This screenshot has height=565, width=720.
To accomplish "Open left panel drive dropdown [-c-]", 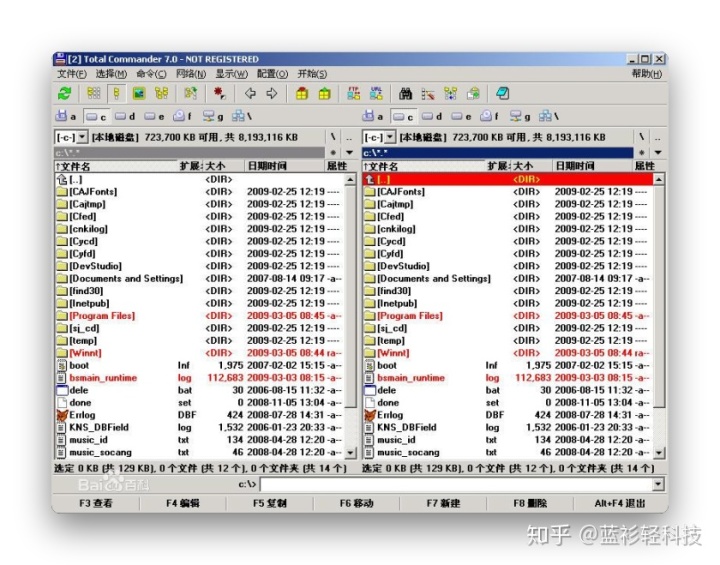I will point(71,137).
